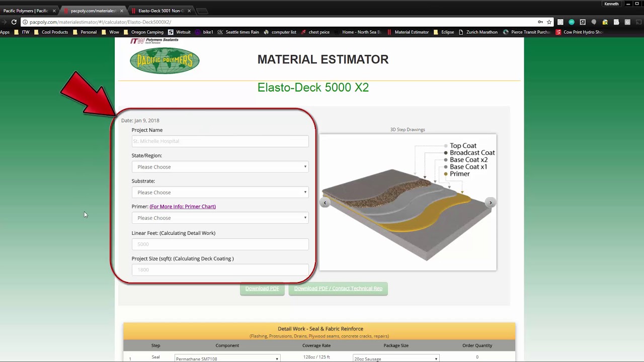Click the 'g' square extension icon
This screenshot has width=644, height=362.
click(x=583, y=22)
